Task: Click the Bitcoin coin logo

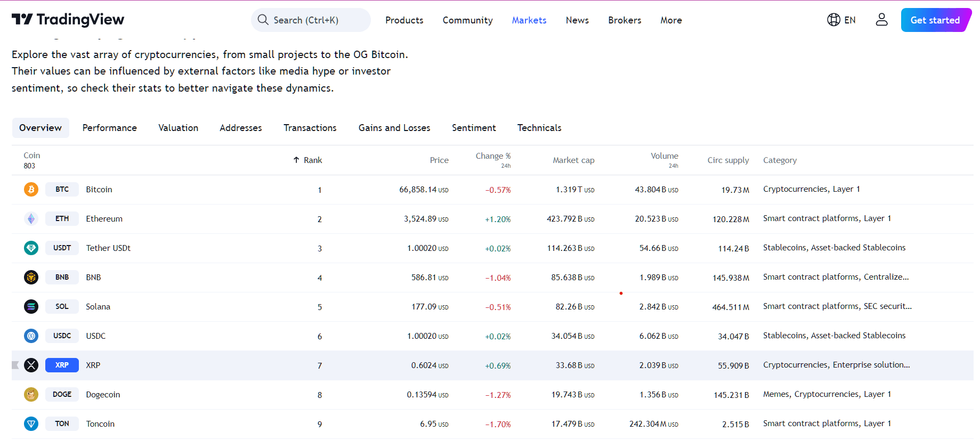Action: 31,190
